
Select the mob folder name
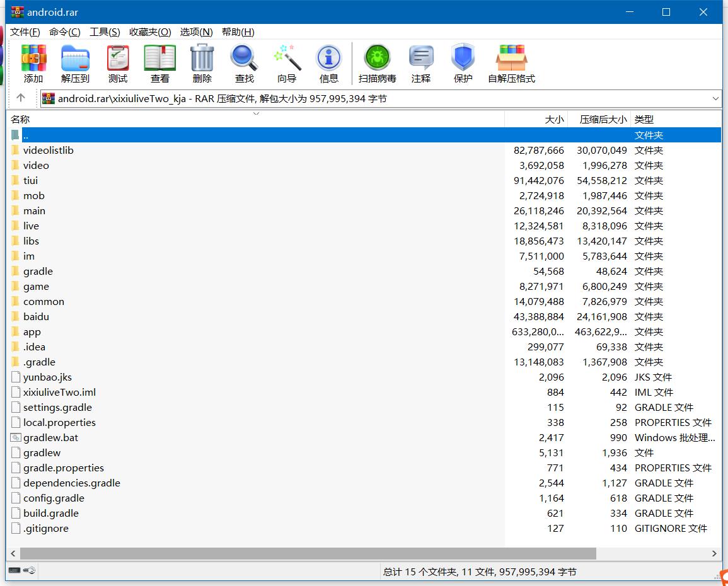point(34,195)
